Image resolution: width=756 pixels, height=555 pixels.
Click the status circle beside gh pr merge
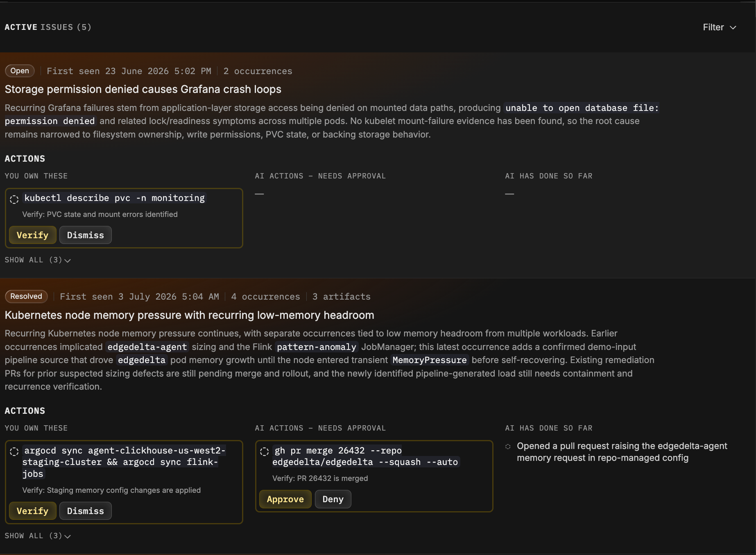coord(265,451)
